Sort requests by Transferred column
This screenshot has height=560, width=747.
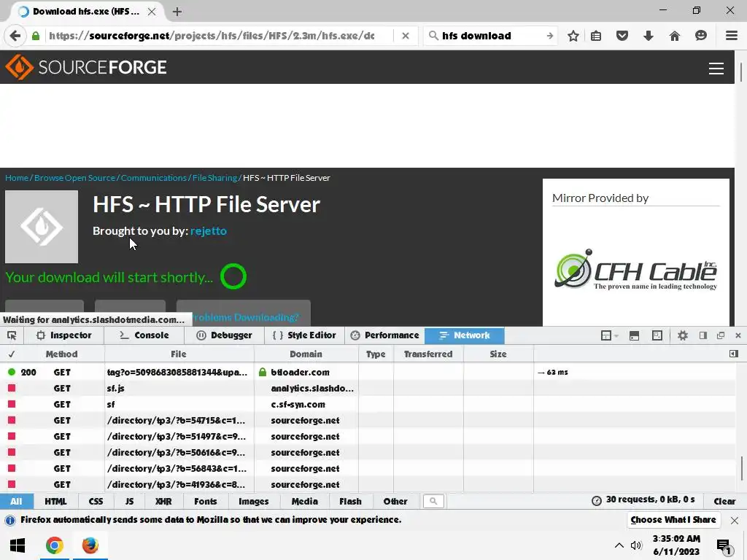click(428, 354)
